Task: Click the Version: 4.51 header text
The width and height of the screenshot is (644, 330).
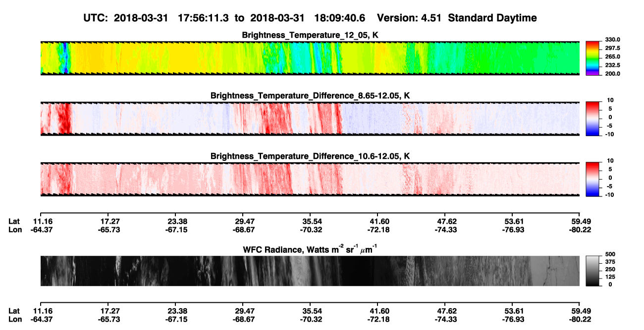Action: pos(410,18)
